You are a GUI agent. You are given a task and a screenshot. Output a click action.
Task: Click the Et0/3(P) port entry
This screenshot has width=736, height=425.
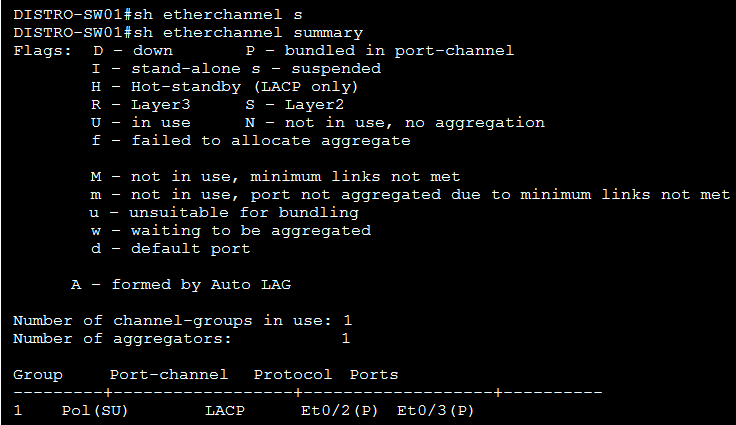(x=435, y=411)
